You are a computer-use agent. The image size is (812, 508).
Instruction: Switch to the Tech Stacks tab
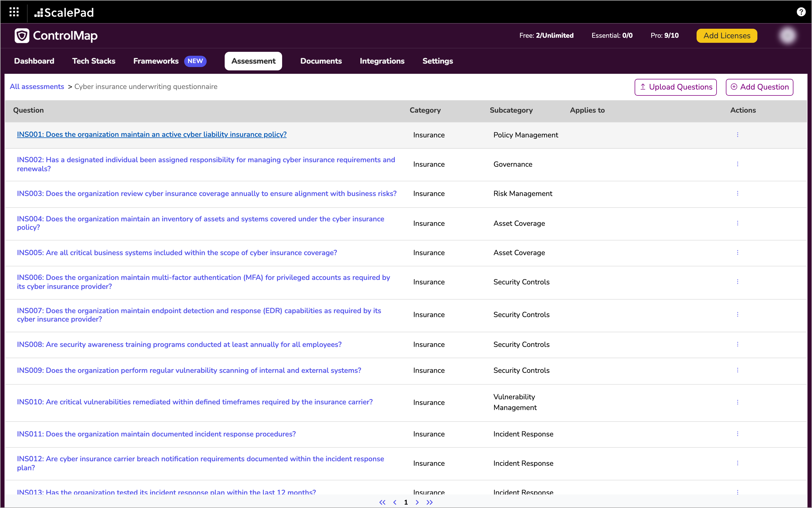94,61
